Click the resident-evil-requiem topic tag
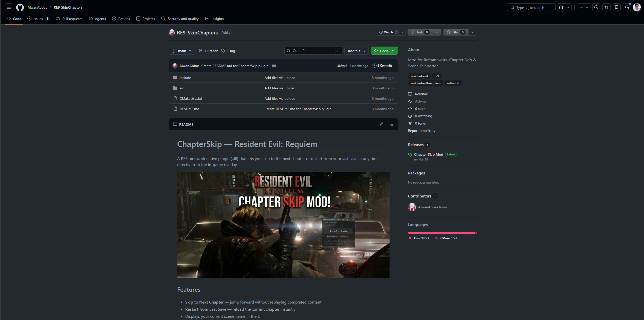 [426, 83]
